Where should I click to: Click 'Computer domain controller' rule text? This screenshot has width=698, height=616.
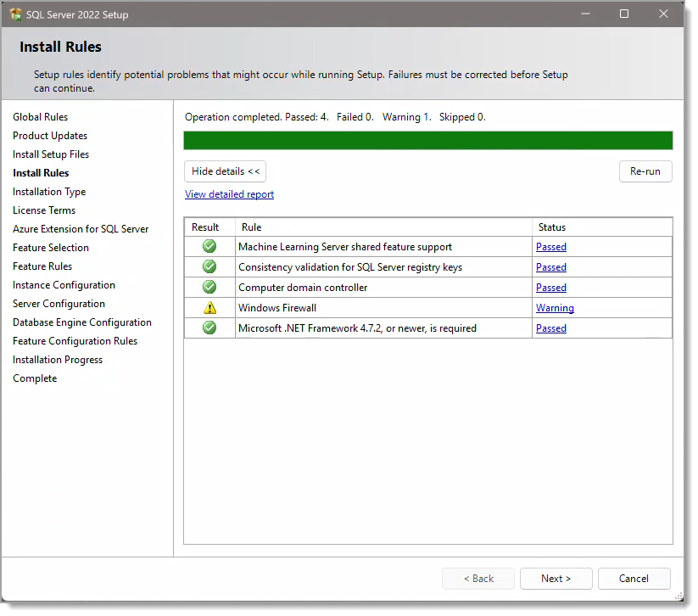[x=303, y=288]
